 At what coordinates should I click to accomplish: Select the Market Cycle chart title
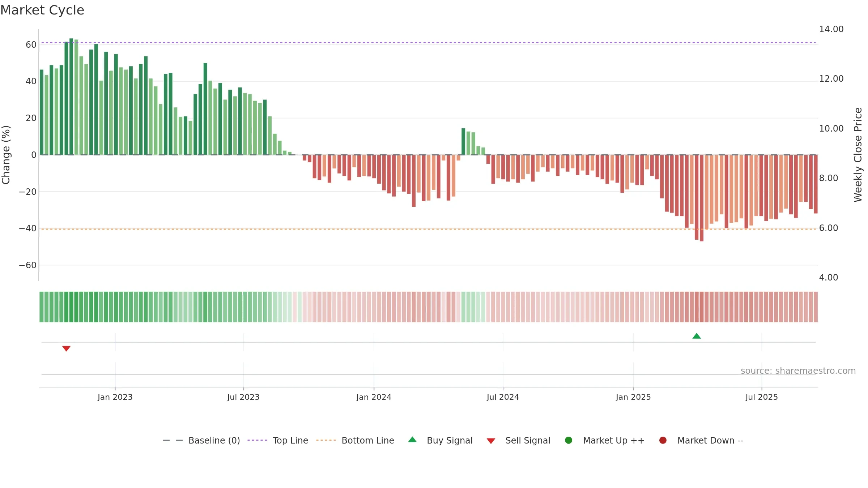pos(42,10)
